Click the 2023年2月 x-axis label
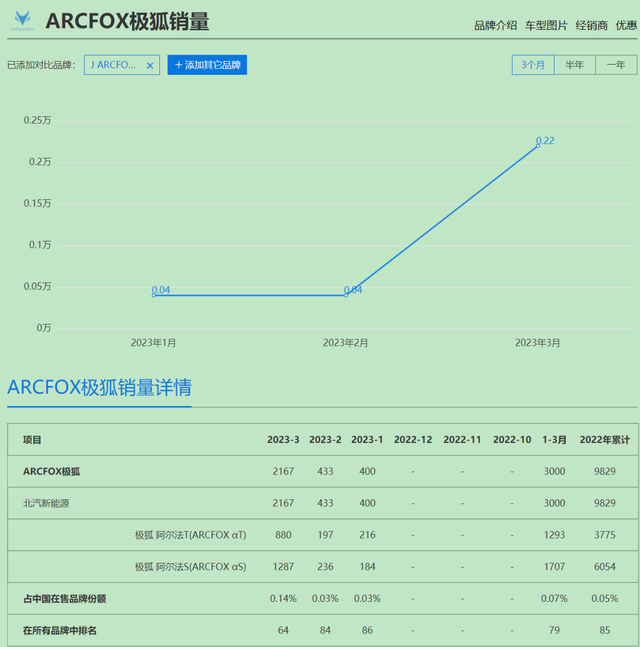Image resolution: width=640 pixels, height=647 pixels. tap(345, 343)
